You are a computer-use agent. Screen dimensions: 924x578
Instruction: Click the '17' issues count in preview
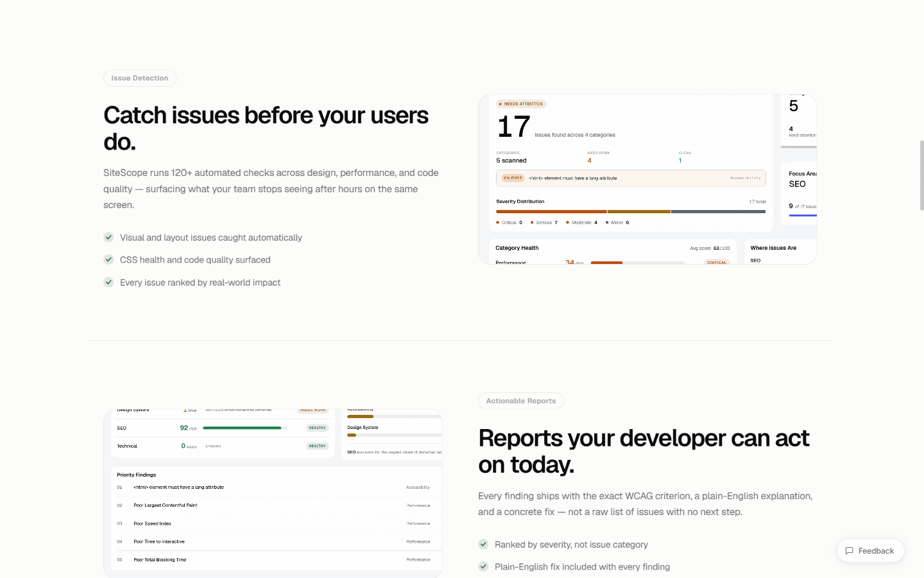(513, 127)
